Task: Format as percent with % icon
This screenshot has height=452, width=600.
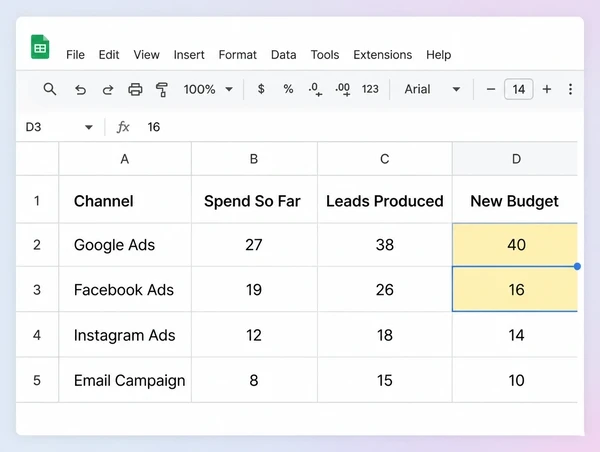Action: pos(288,89)
